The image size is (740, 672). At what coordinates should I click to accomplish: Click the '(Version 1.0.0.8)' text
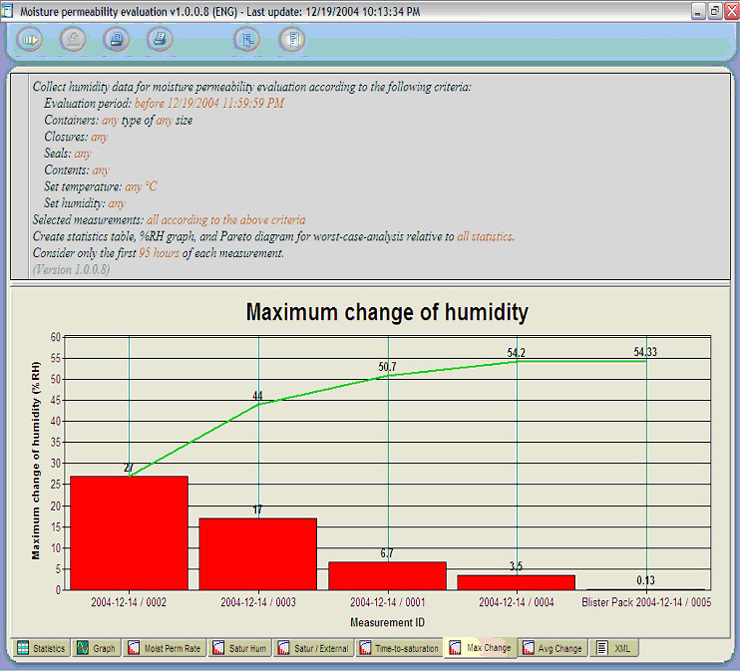coord(71,270)
